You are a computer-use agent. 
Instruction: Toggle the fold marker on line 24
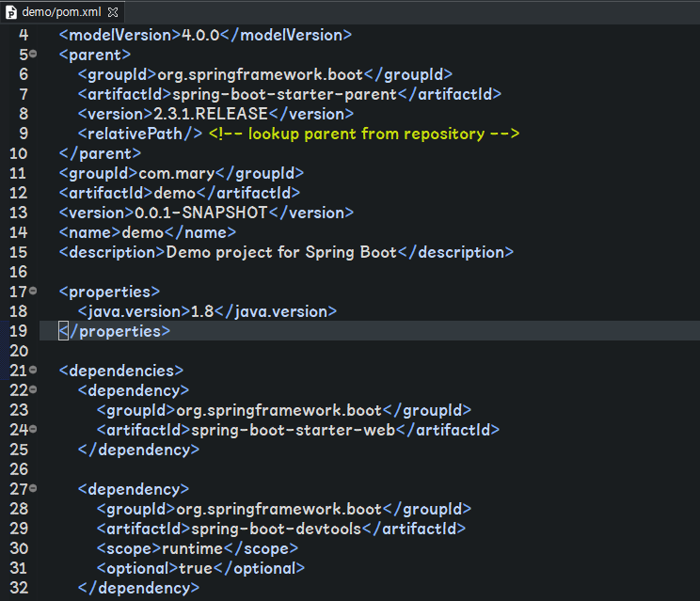33,429
